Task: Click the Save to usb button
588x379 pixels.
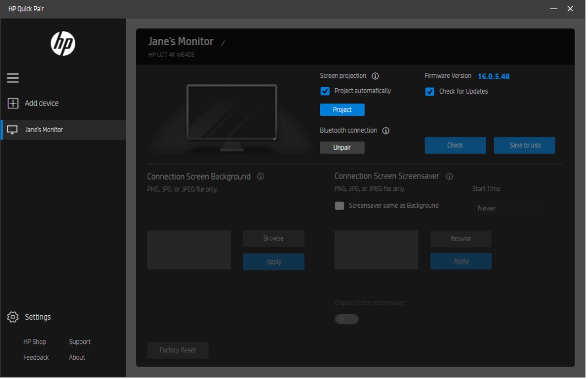Action: pos(525,146)
